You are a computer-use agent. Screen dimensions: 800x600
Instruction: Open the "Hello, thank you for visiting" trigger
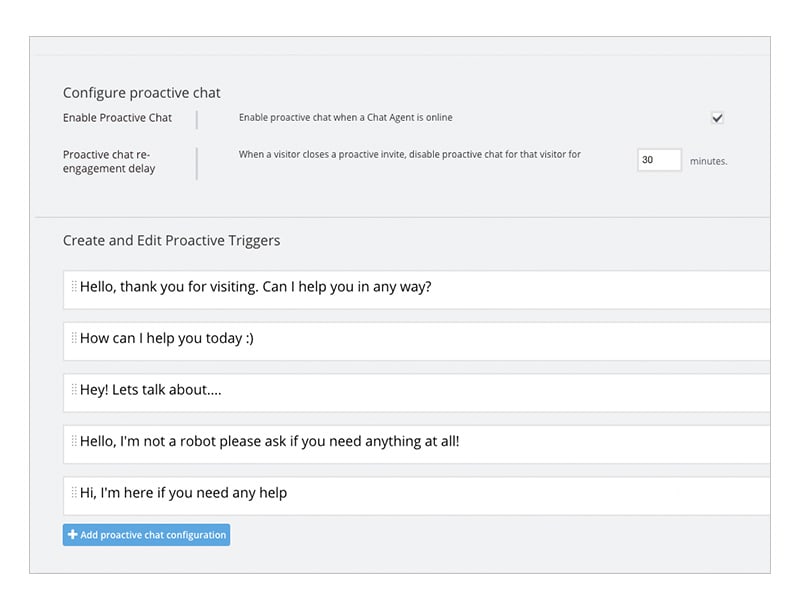click(255, 287)
